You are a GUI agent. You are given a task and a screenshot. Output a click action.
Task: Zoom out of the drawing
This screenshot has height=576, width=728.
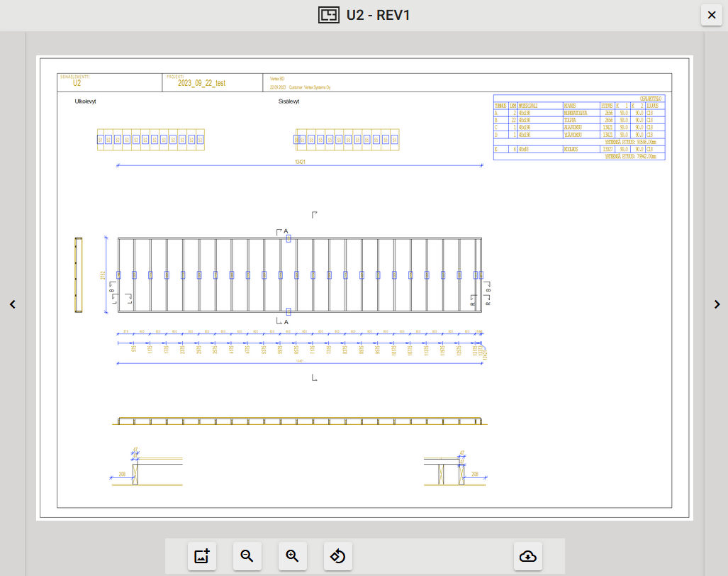(x=247, y=556)
